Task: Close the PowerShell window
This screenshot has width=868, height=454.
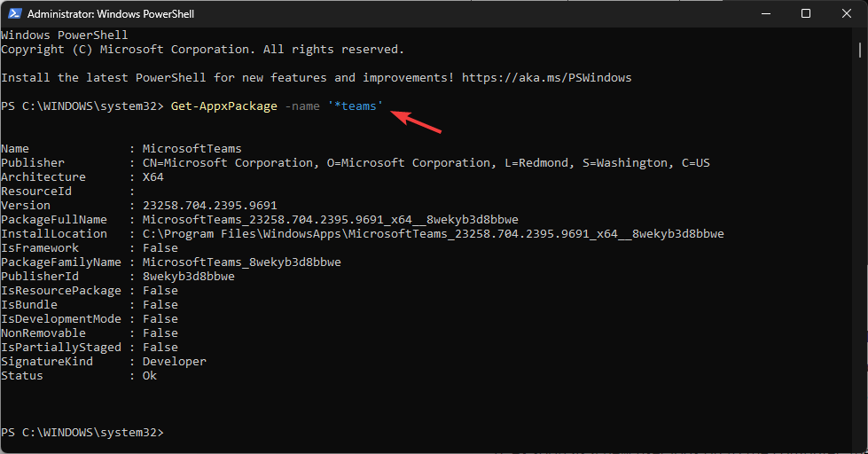Action: (x=847, y=13)
